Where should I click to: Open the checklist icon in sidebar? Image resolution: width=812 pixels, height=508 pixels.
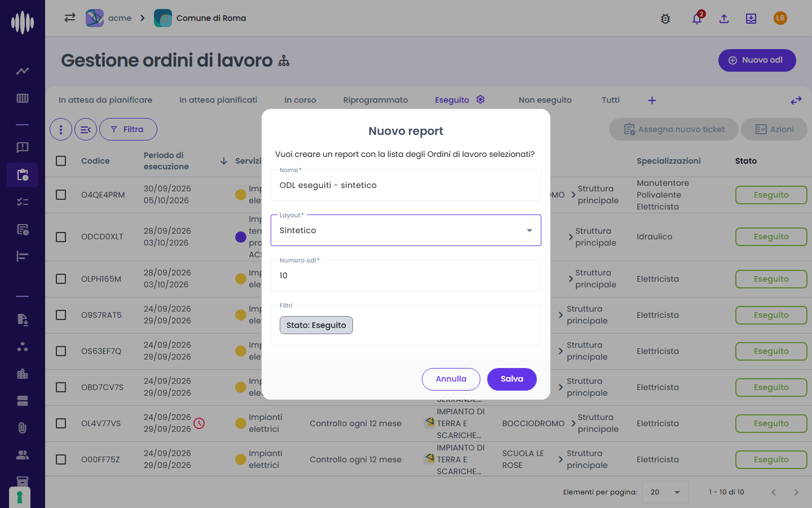coord(23,202)
